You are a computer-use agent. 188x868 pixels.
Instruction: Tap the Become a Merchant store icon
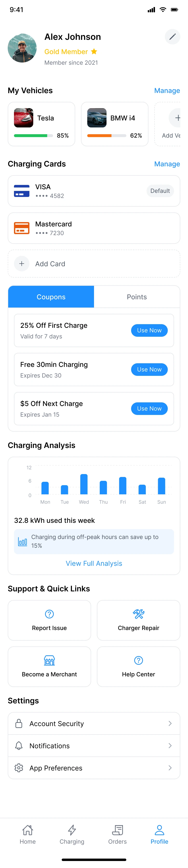[x=49, y=660]
